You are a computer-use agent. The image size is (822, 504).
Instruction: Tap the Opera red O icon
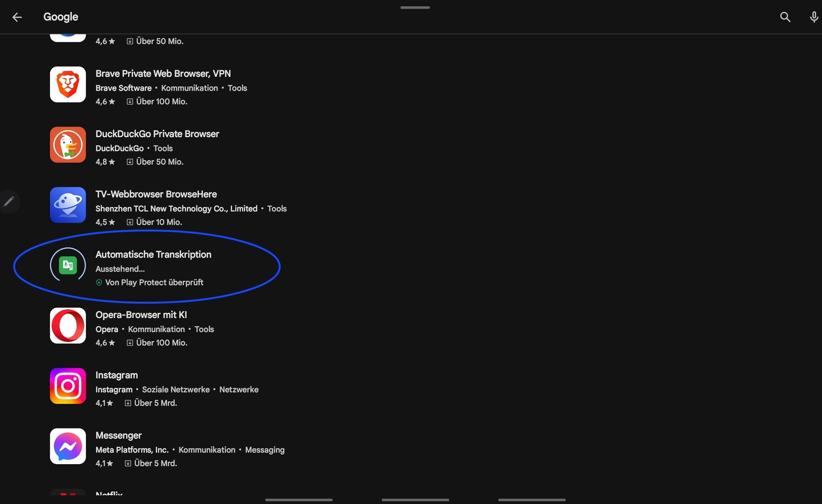coord(68,326)
